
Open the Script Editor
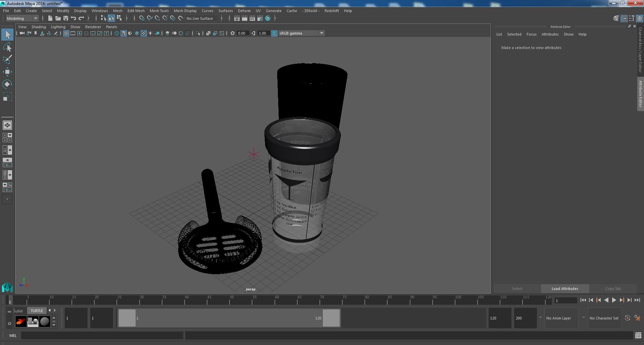click(x=638, y=335)
